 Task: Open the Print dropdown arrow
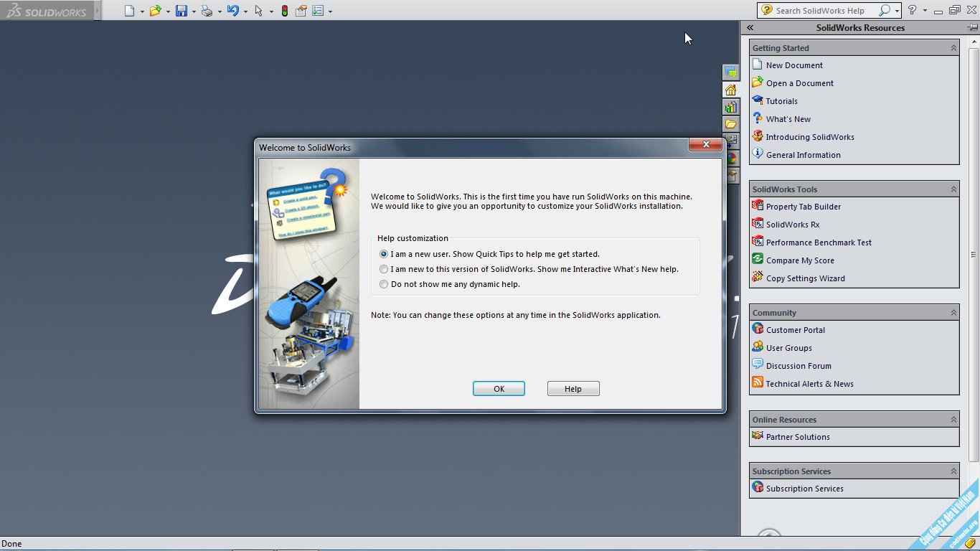220,11
